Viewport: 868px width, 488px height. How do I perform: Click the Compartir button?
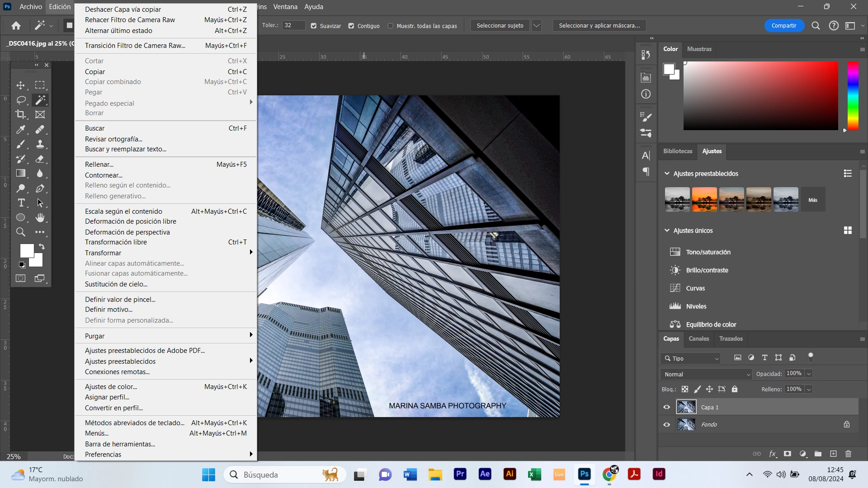[783, 26]
